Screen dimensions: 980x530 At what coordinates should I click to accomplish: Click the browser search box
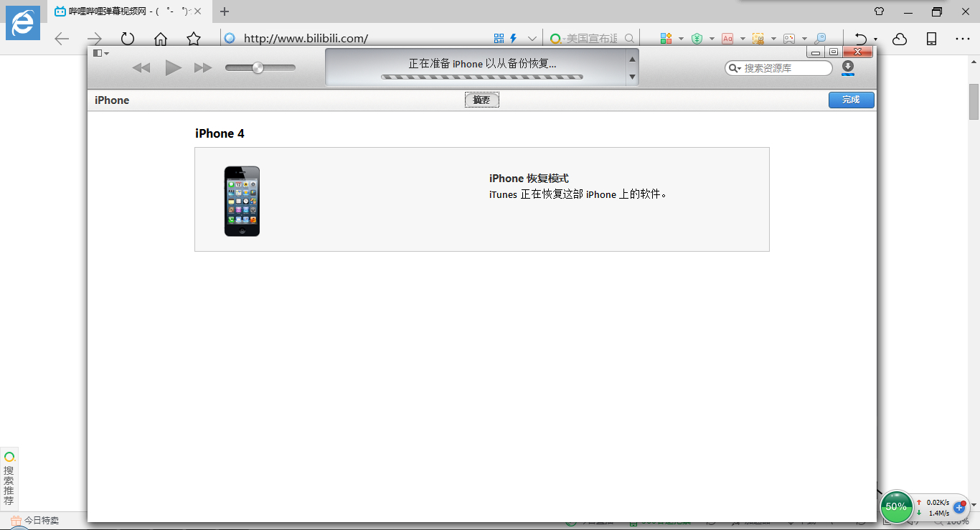(x=592, y=39)
